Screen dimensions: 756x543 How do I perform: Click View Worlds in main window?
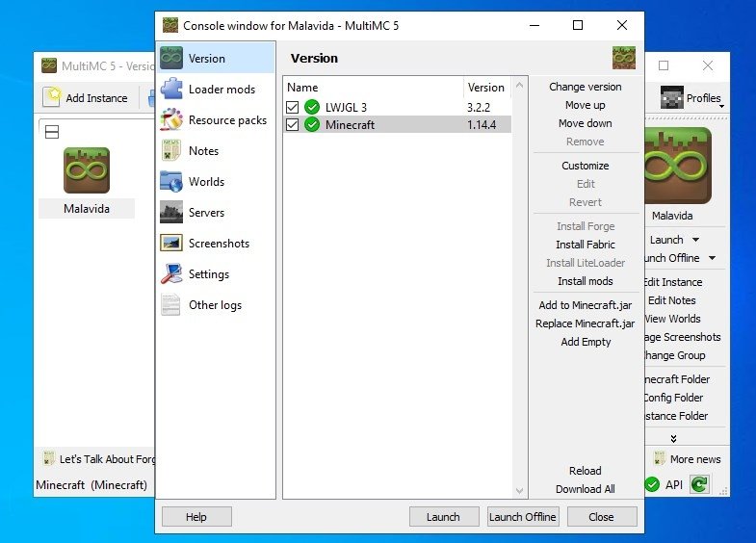673,319
